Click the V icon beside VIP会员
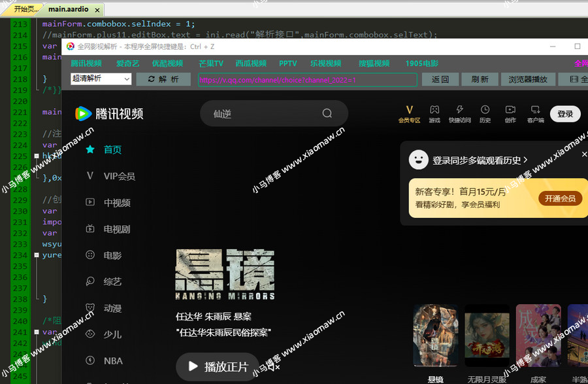The height and width of the screenshot is (384, 588). [90, 176]
